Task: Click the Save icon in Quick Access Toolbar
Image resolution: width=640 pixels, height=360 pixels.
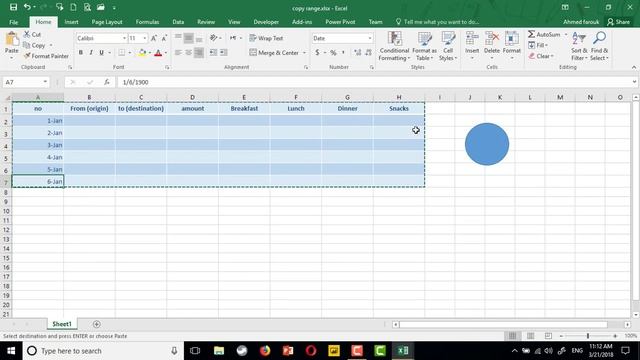Action: coord(13,7)
